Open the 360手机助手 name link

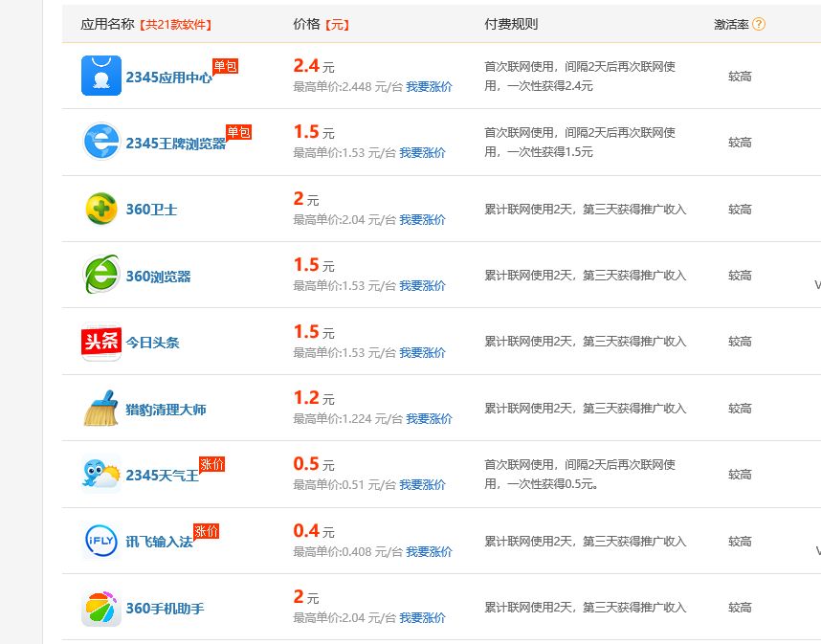165,609
